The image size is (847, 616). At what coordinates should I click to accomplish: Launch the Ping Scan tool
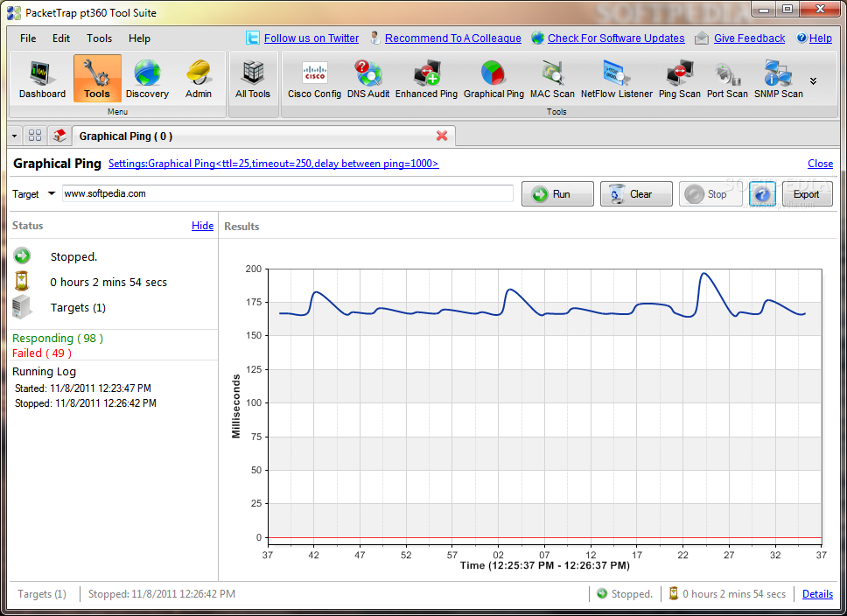click(679, 80)
